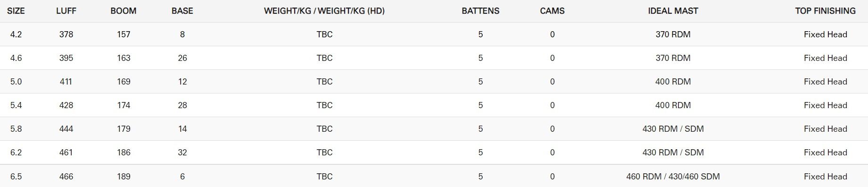The width and height of the screenshot is (868, 187).
Task: Select the 400 RDM cell in 5.0 row
Action: [673, 82]
